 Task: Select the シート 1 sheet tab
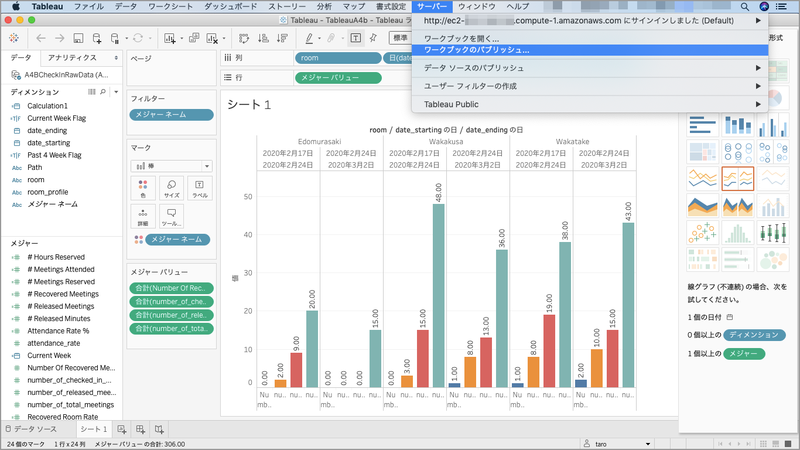[93, 429]
